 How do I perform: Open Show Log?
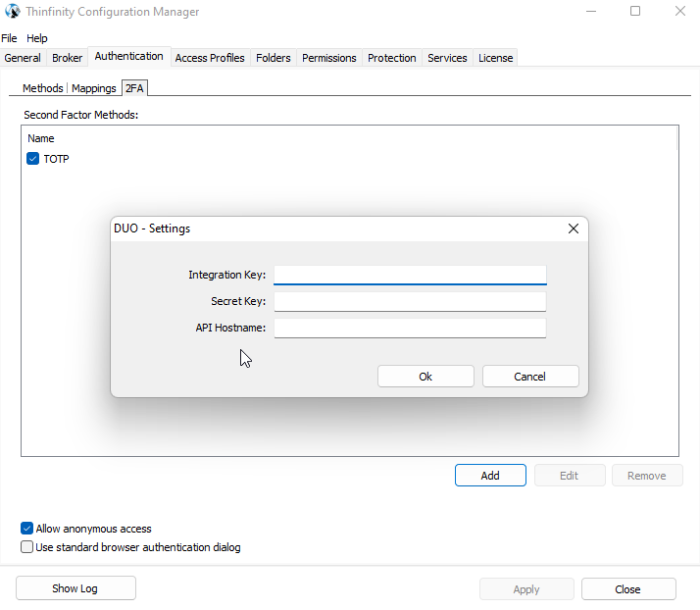point(75,588)
